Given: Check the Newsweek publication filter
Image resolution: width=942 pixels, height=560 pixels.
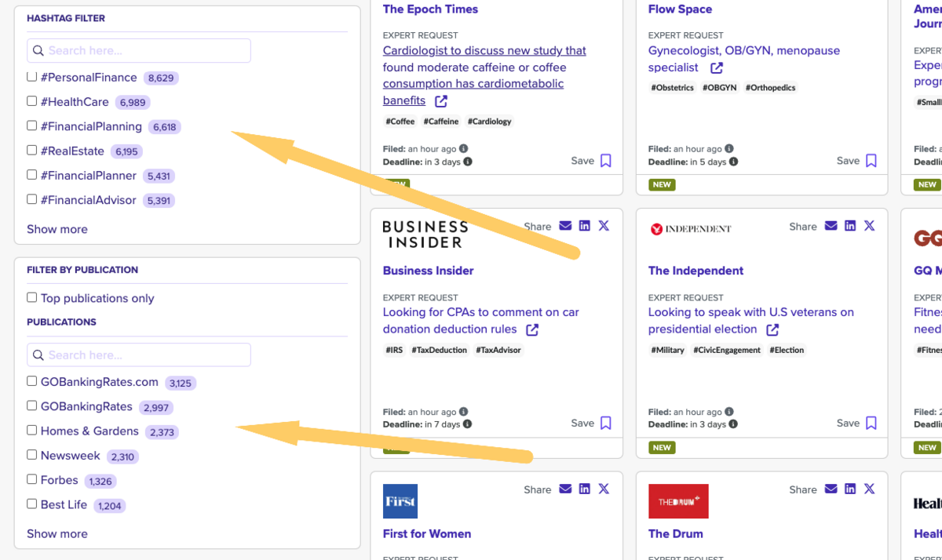Looking at the screenshot, I should coord(32,455).
